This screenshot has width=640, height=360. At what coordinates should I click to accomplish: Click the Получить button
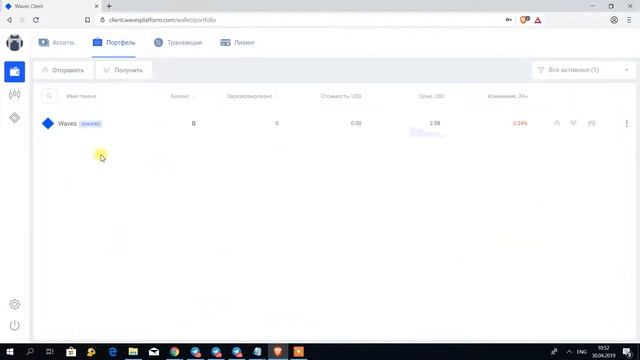(x=123, y=70)
